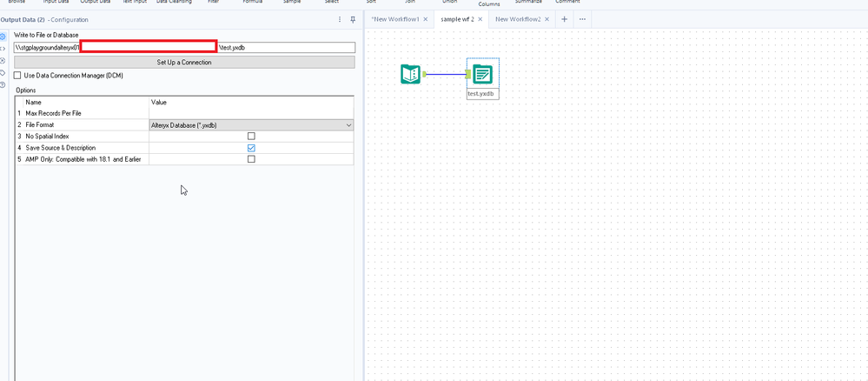
Task: Select the blue connection line between tools
Action: coord(446,74)
